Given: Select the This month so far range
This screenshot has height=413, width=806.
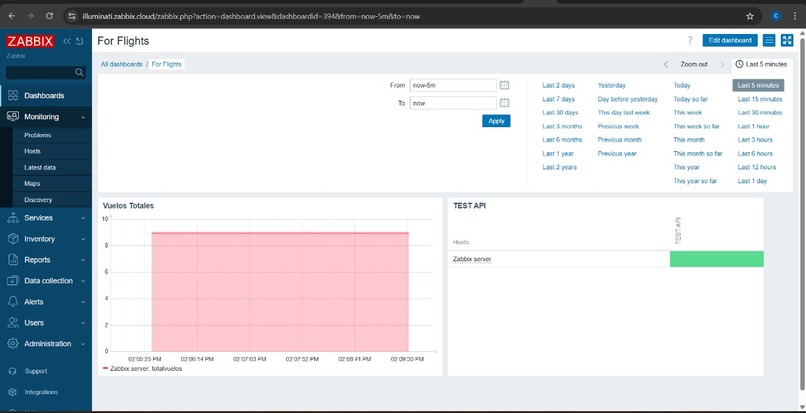Looking at the screenshot, I should pos(698,154).
